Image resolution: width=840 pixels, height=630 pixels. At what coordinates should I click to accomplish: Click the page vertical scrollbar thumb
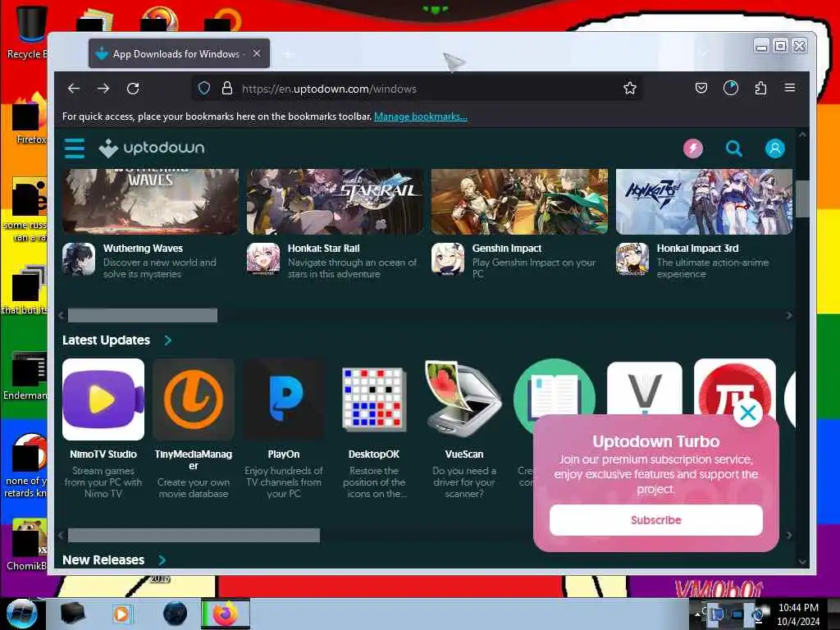[802, 199]
